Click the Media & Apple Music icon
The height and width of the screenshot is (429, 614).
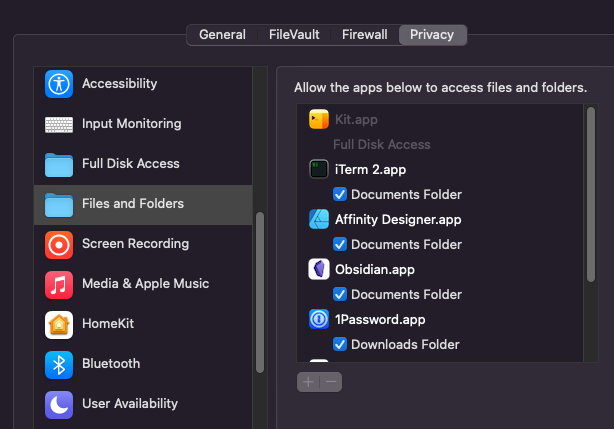59,285
